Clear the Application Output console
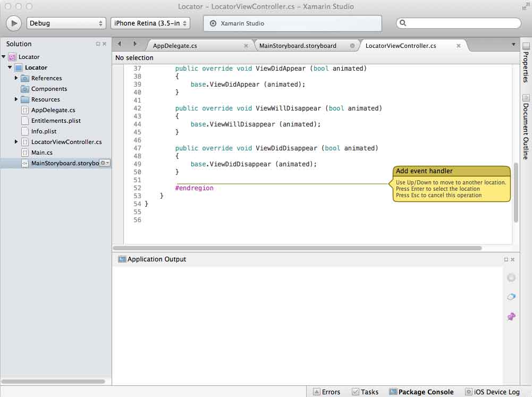The image size is (532, 397). [x=511, y=297]
